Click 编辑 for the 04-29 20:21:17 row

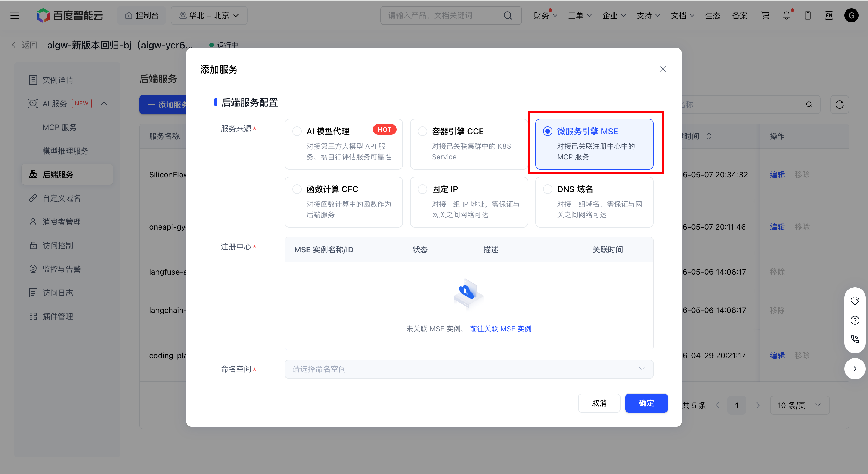coord(777,355)
